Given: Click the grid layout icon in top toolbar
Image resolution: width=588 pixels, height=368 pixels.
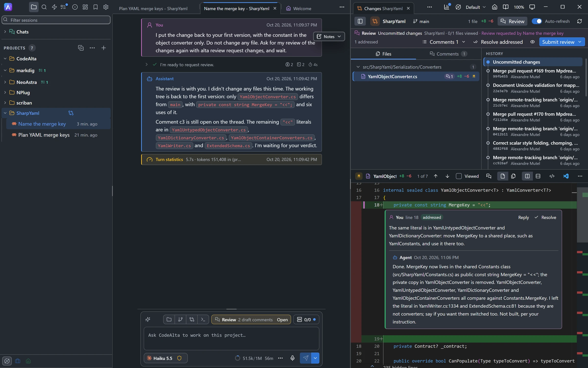Looking at the screenshot, I should (85, 7).
